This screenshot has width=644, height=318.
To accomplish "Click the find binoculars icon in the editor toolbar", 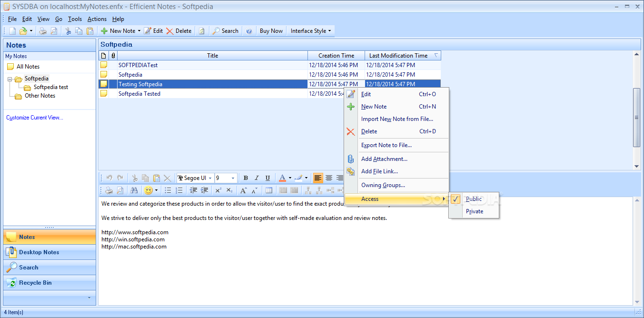I will click(134, 190).
